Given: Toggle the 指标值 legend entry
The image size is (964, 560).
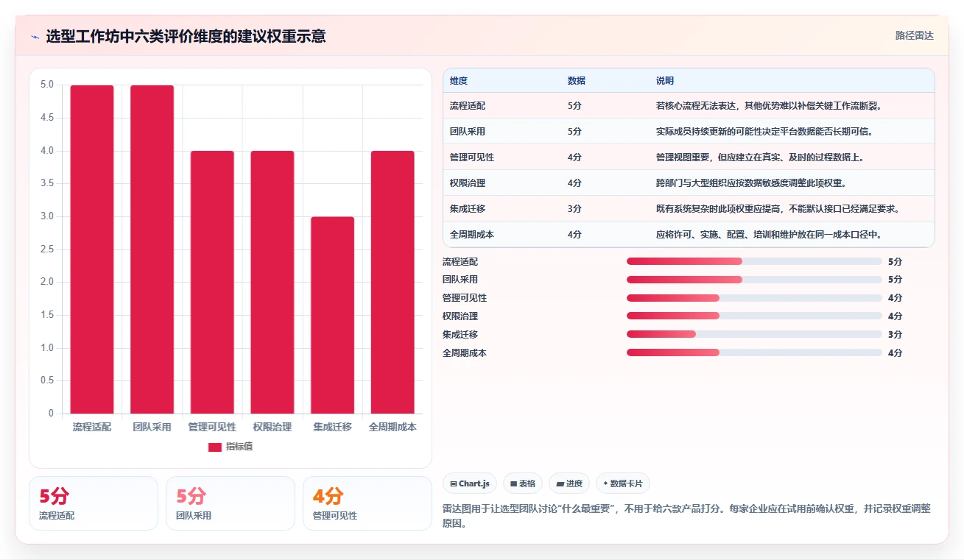Looking at the screenshot, I should coord(231,447).
